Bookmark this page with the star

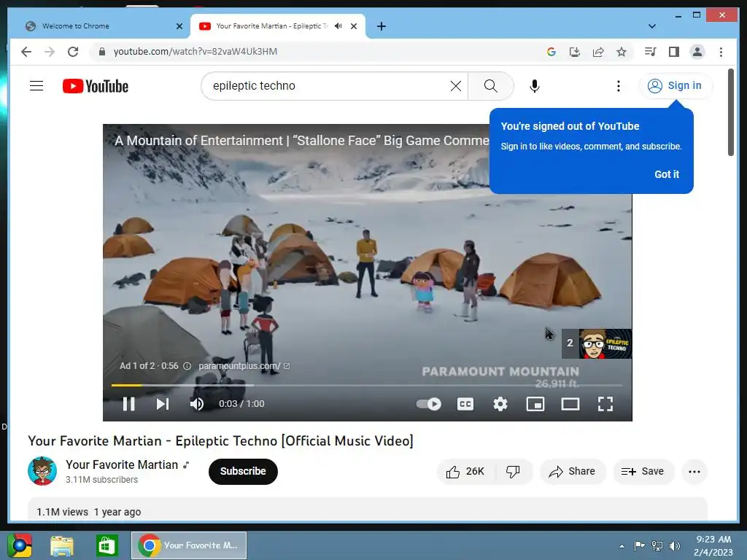(x=622, y=52)
